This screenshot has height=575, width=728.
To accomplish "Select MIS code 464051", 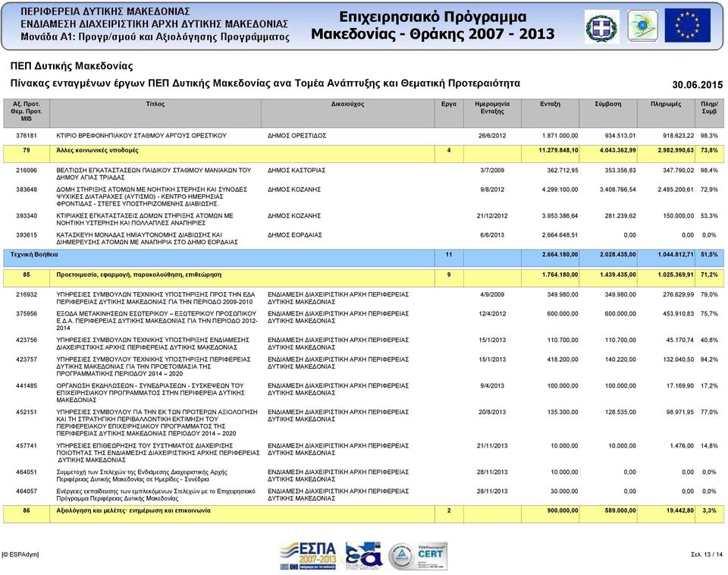I will 27,472.
